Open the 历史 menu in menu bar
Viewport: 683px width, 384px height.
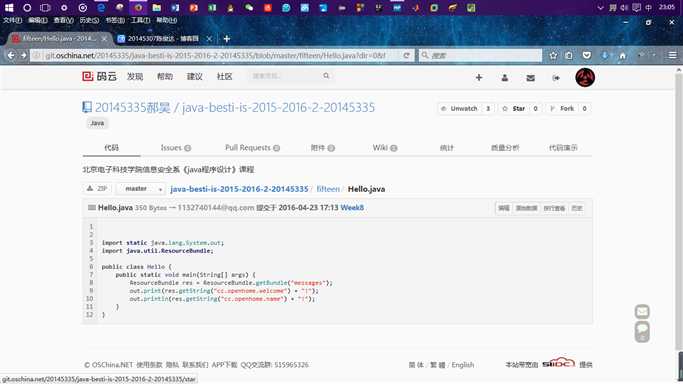[89, 20]
